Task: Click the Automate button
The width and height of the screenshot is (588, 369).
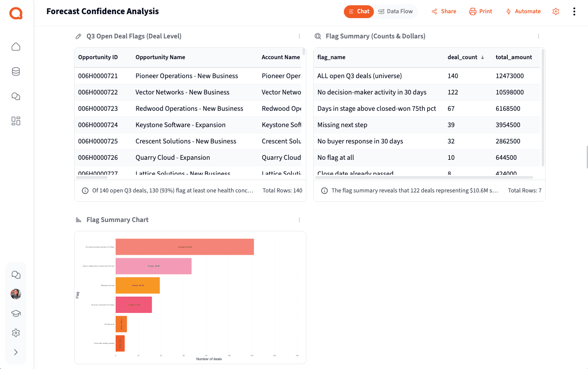Action: tap(523, 11)
